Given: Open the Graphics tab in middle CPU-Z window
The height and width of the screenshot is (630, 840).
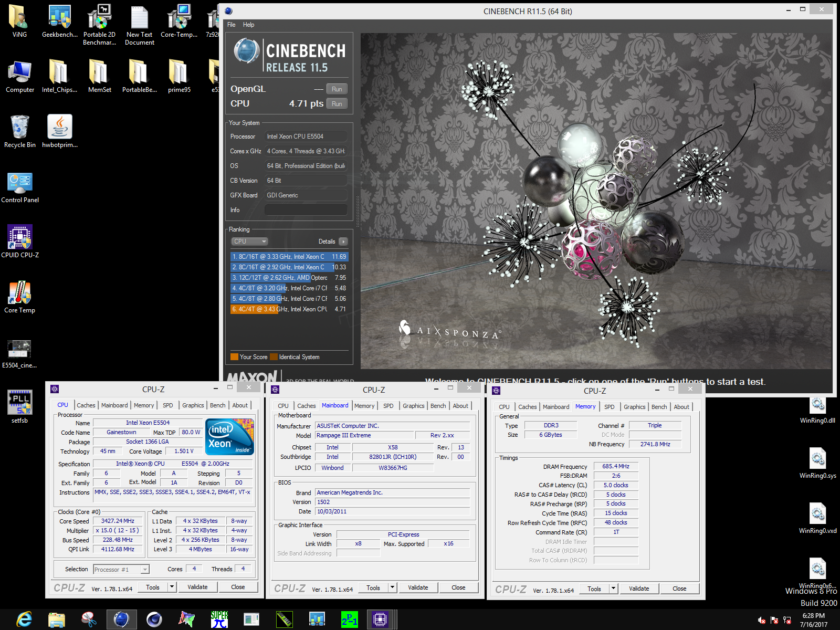Looking at the screenshot, I should (x=414, y=406).
